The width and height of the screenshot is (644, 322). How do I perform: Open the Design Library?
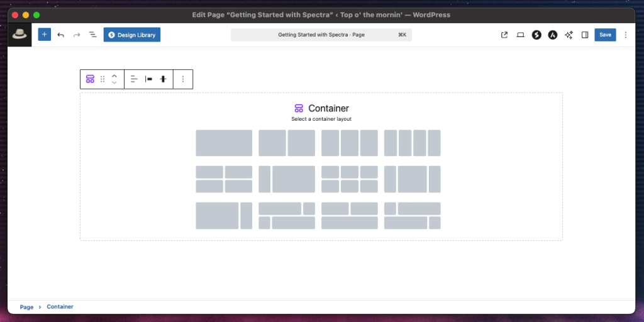tap(132, 35)
